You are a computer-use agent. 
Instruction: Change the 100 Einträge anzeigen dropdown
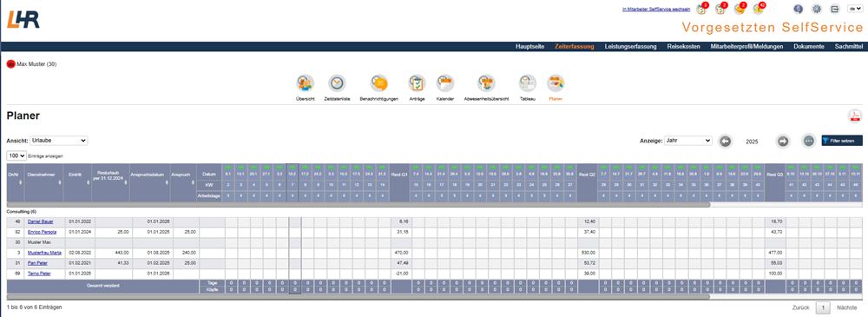coord(16,156)
